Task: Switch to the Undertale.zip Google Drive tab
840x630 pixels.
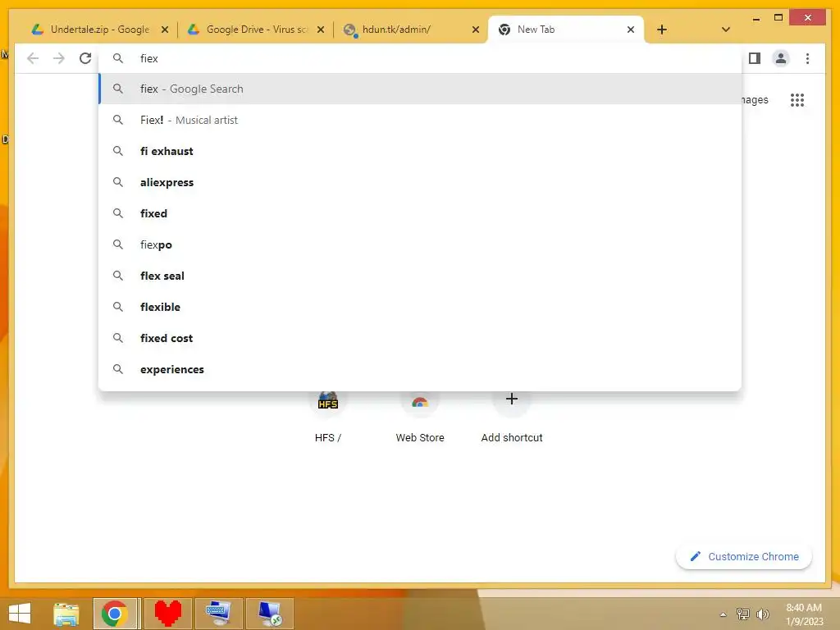Action: pyautogui.click(x=99, y=30)
